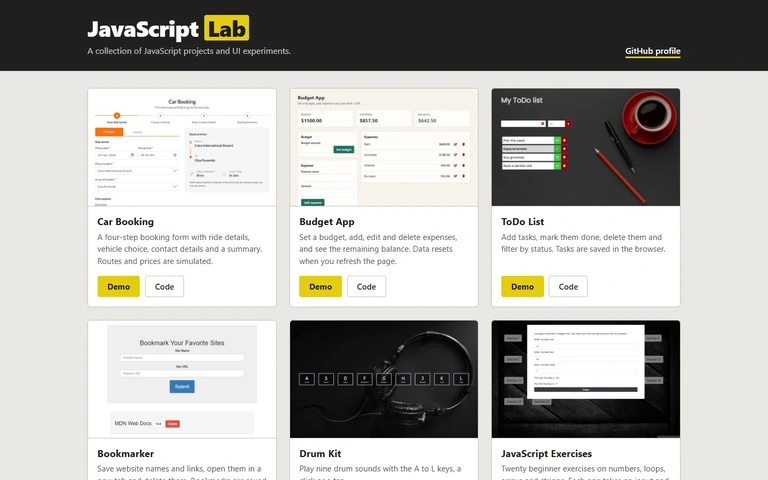The width and height of the screenshot is (768, 480).
Task: Open the Bookmarker preview thumbnail
Action: click(182, 379)
